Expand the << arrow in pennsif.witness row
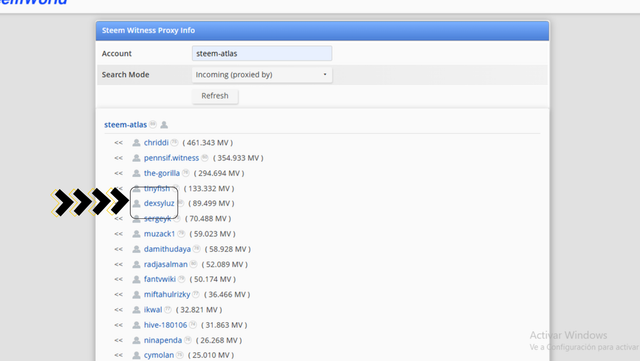This screenshot has width=640, height=361. pyautogui.click(x=118, y=158)
